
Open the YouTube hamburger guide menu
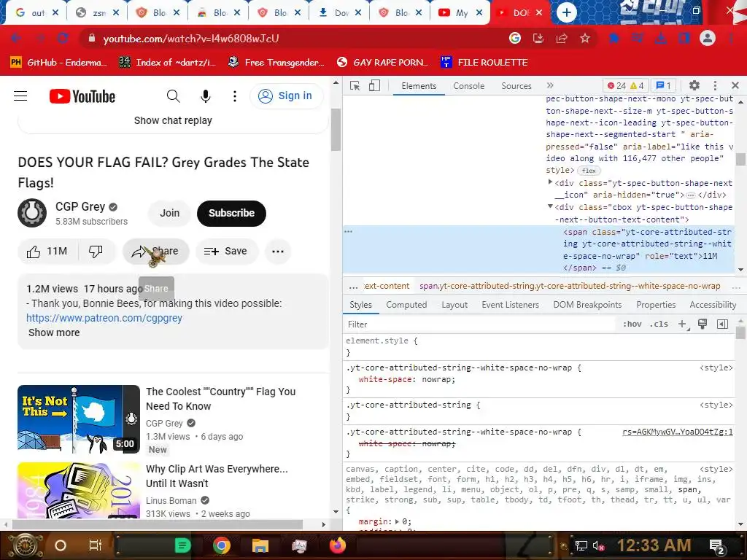click(x=20, y=96)
